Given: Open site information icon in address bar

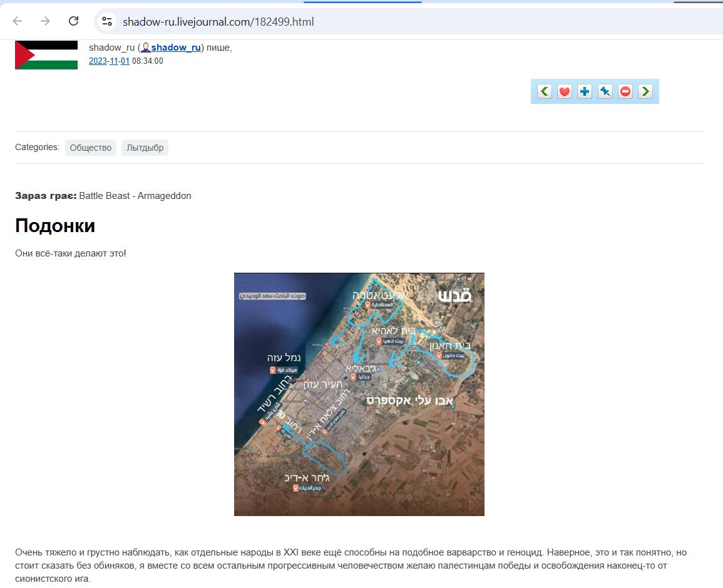Looking at the screenshot, I should click(107, 21).
